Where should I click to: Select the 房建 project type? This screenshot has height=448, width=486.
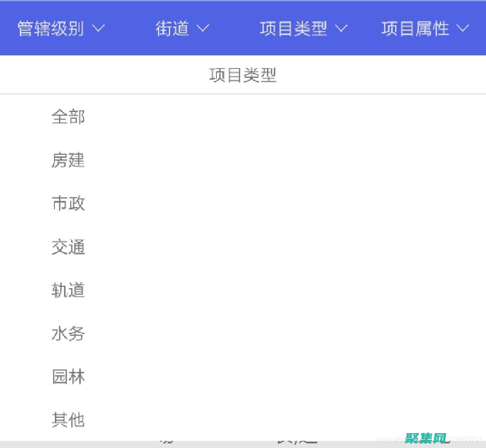pyautogui.click(x=68, y=160)
